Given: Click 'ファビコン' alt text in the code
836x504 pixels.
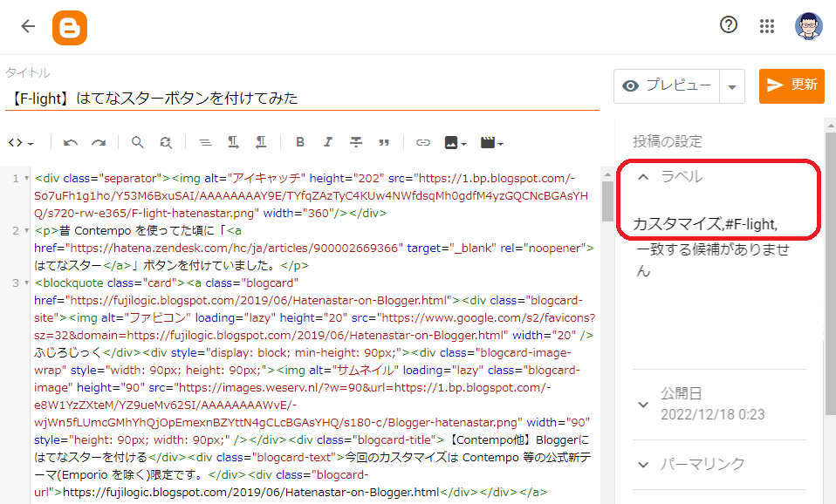Looking at the screenshot, I should pos(157,318).
